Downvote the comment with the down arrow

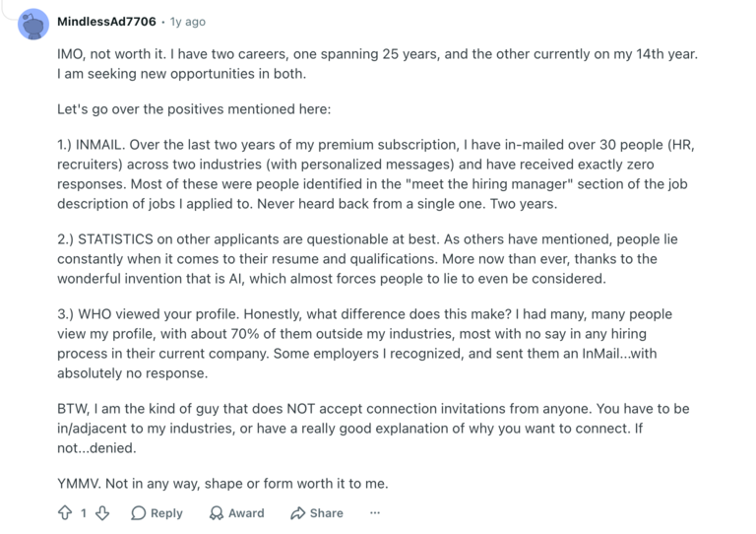102,512
